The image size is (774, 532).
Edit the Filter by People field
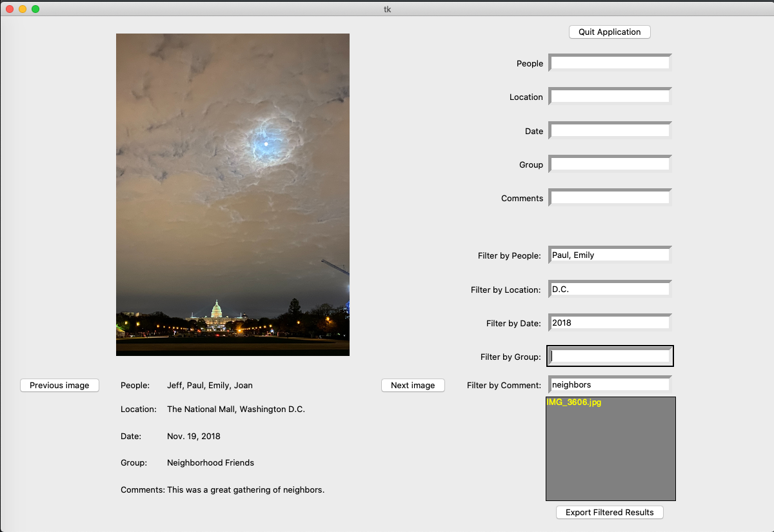[x=610, y=255]
